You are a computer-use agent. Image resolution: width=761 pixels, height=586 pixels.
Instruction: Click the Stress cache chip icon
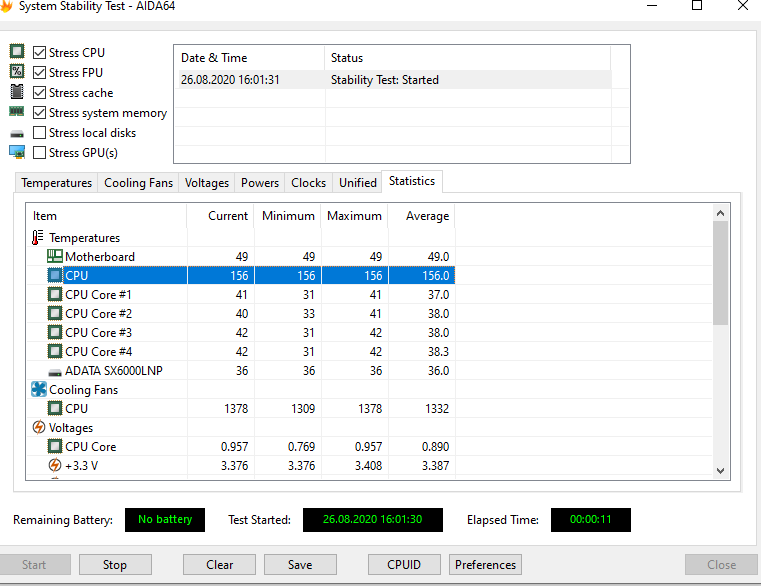click(x=17, y=91)
